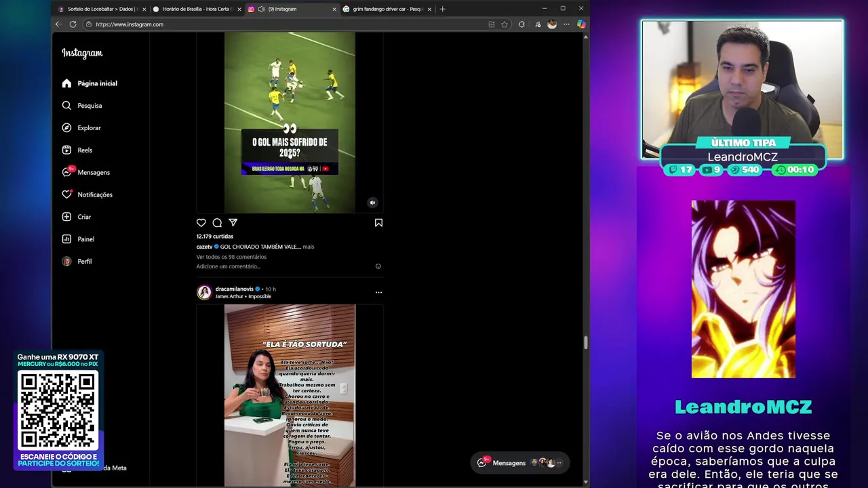868x488 pixels.
Task: Go to Explorar page
Action: click(81, 128)
